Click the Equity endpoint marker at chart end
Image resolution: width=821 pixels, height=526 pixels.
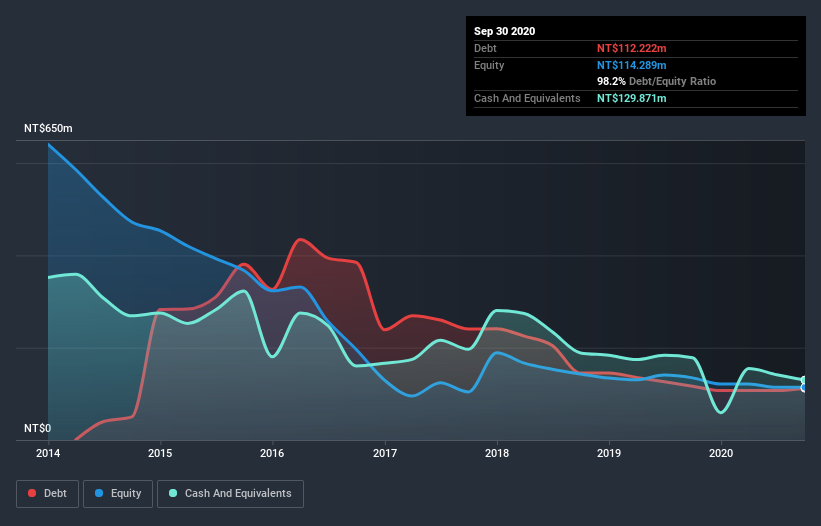pos(804,388)
